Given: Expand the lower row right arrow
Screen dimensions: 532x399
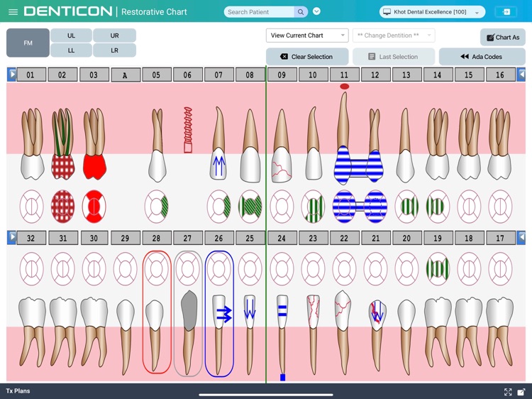Looking at the screenshot, I should coord(521,237).
